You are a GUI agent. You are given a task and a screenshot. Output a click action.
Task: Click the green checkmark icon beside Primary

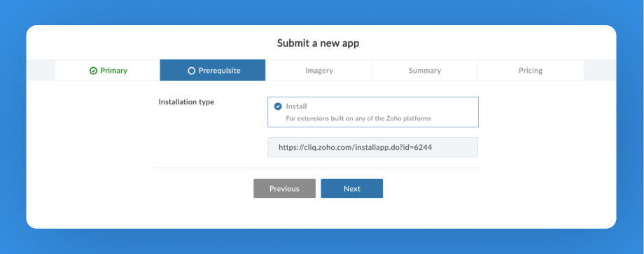pos(93,71)
